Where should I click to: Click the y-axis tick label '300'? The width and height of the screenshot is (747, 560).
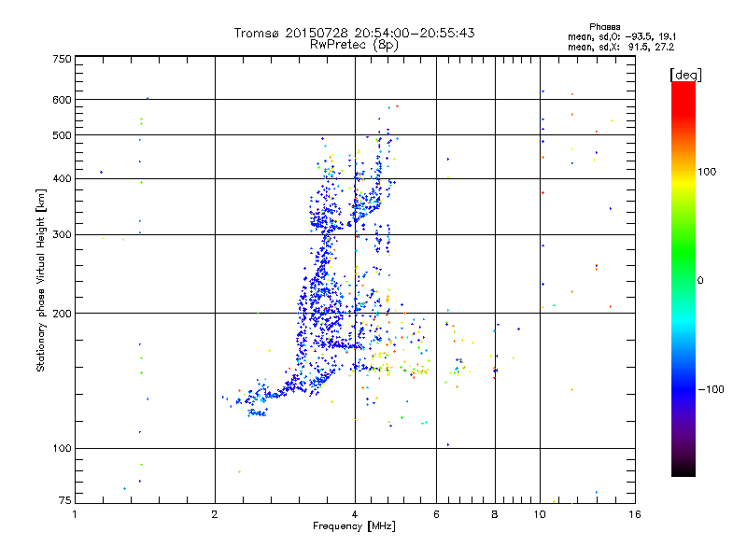click(62, 235)
